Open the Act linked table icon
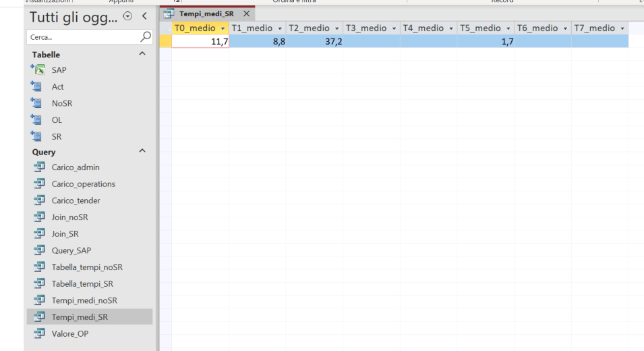The image size is (644, 351). coord(37,86)
